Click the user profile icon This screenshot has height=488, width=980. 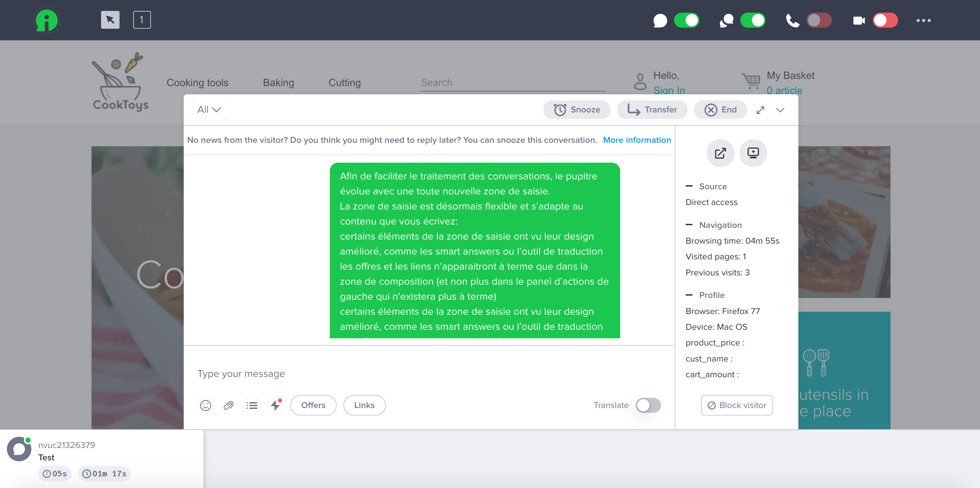coord(640,81)
